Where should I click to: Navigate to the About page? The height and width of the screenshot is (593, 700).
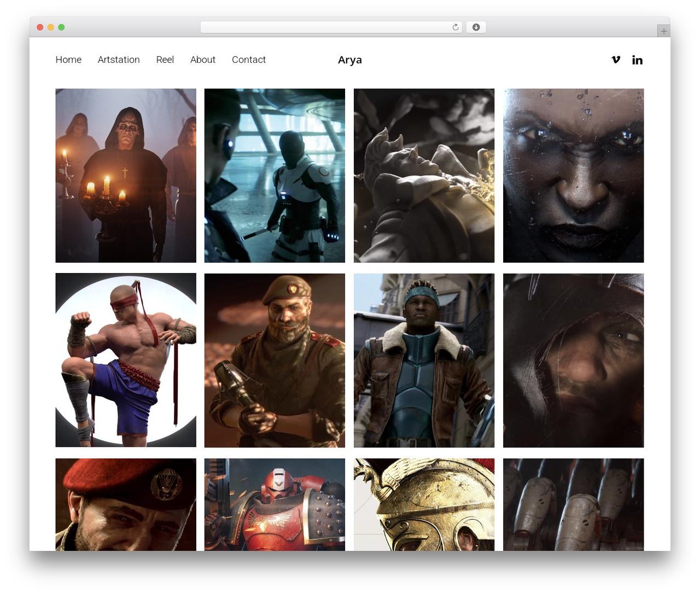click(203, 60)
